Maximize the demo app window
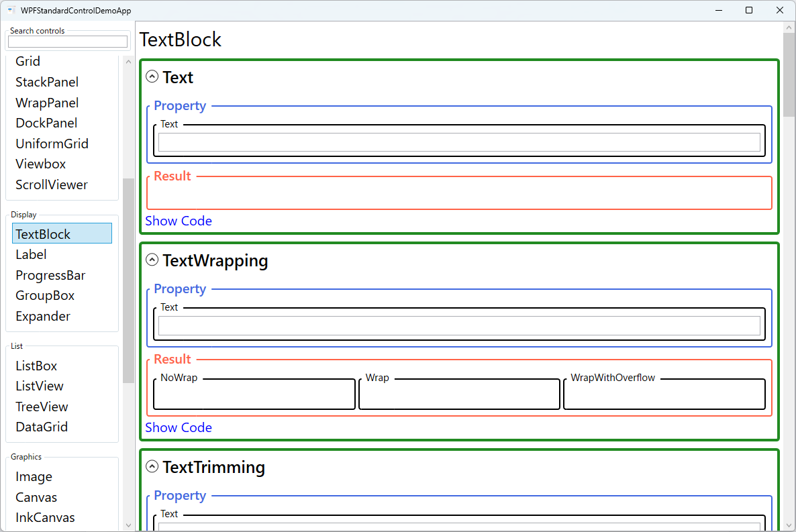The height and width of the screenshot is (532, 796). 749,10
